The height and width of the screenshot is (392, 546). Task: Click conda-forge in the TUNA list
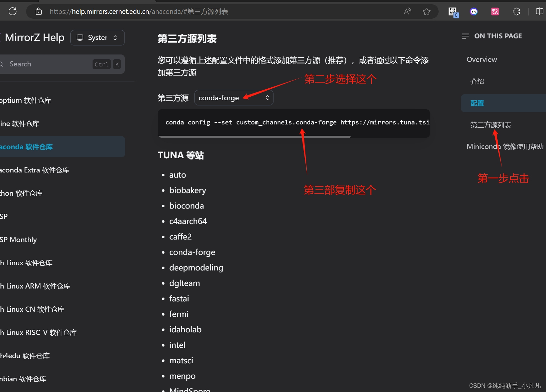coord(192,252)
